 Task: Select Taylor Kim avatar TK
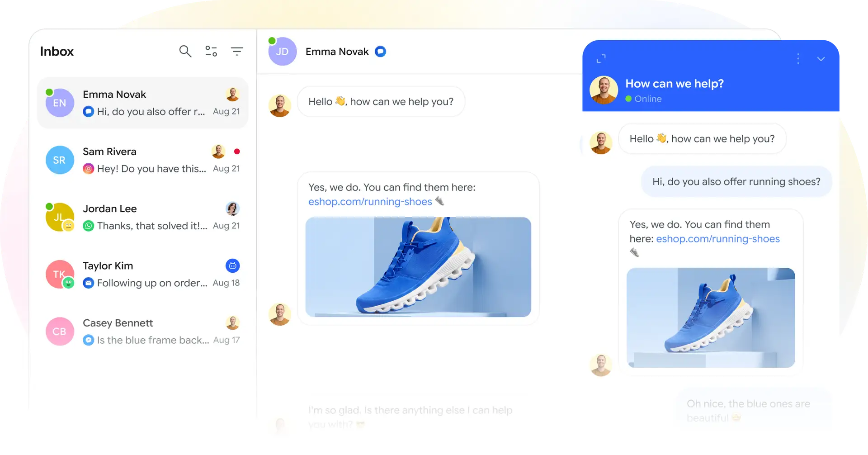point(60,274)
